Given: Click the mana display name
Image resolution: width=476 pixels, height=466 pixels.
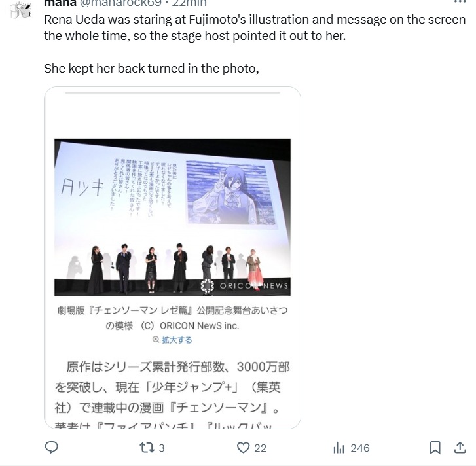Looking at the screenshot, I should [60, 3].
